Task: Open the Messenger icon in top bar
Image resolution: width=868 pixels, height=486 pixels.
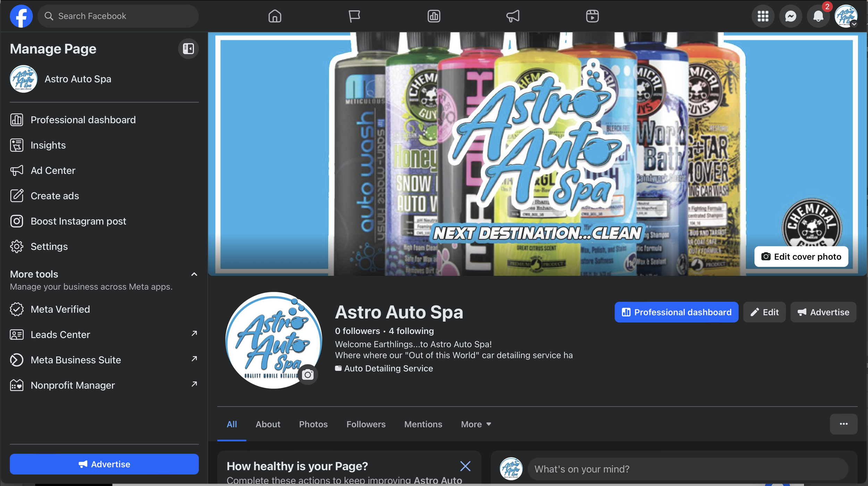Action: tap(790, 16)
